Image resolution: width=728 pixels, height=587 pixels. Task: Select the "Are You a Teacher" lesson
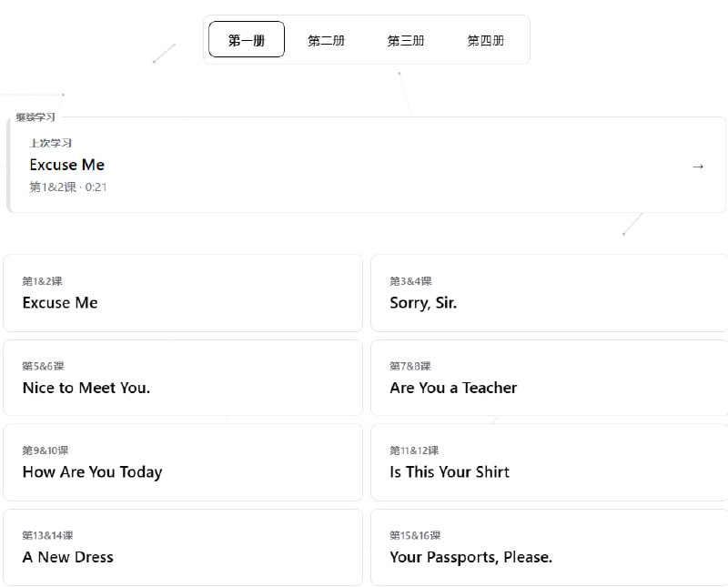[x=549, y=378]
